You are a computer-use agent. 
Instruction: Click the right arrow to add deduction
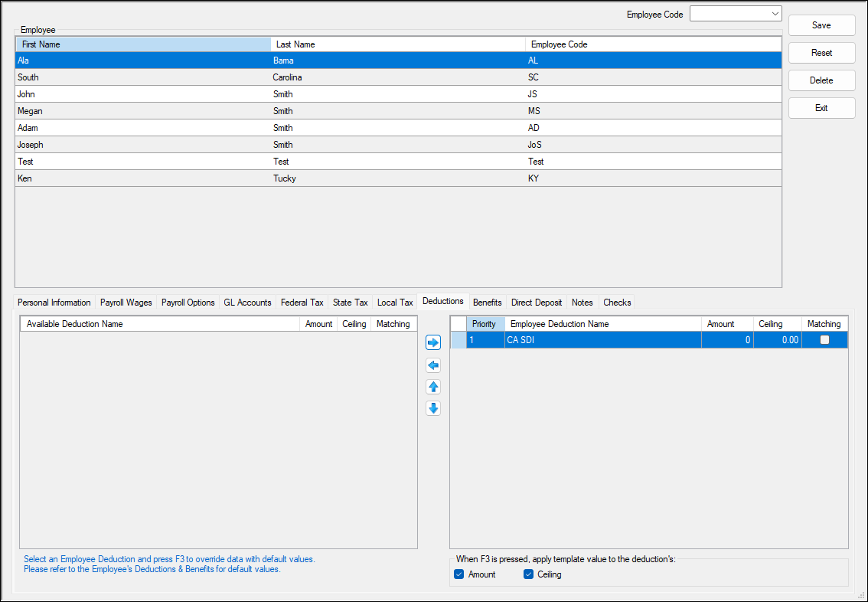(x=433, y=342)
